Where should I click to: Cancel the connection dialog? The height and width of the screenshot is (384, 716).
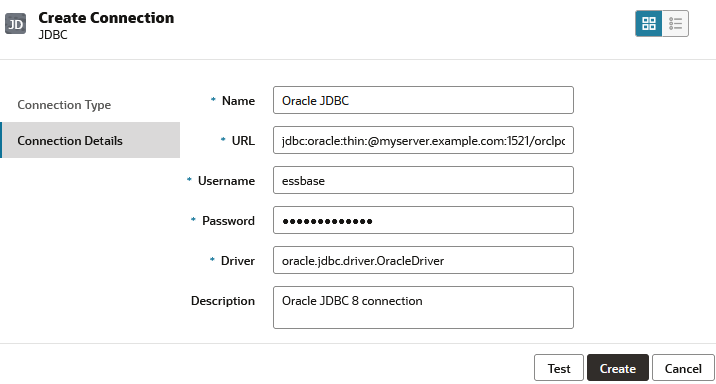[683, 368]
